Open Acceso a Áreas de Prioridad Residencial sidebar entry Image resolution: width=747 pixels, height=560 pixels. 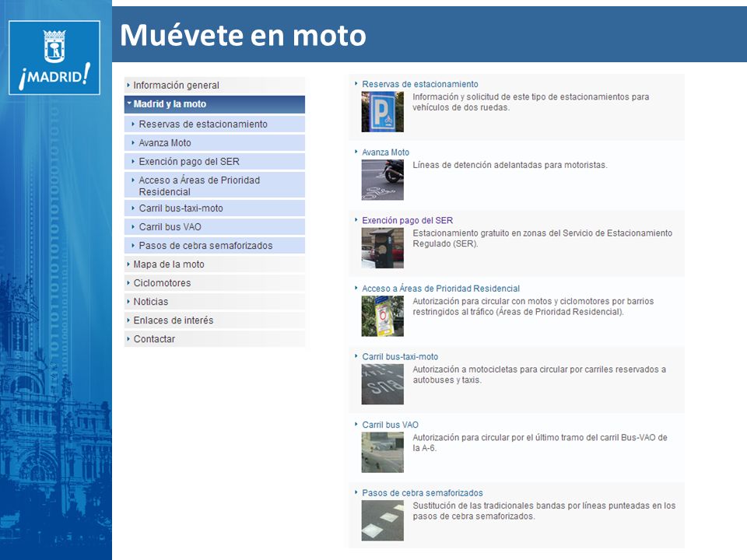coord(215,186)
